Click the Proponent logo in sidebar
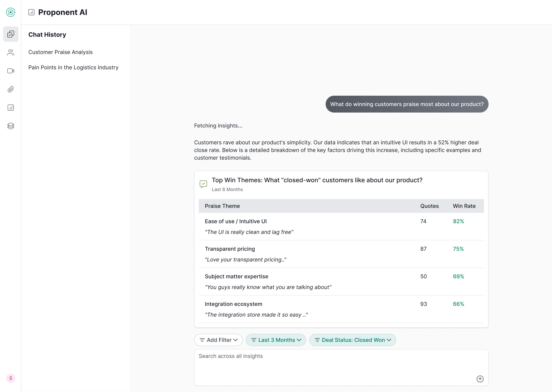552x392 pixels. (x=11, y=12)
